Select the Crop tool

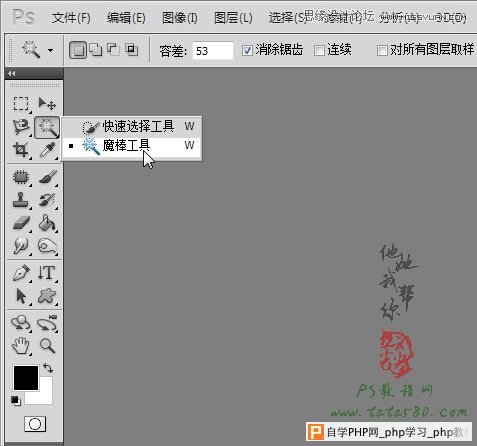pos(21,150)
